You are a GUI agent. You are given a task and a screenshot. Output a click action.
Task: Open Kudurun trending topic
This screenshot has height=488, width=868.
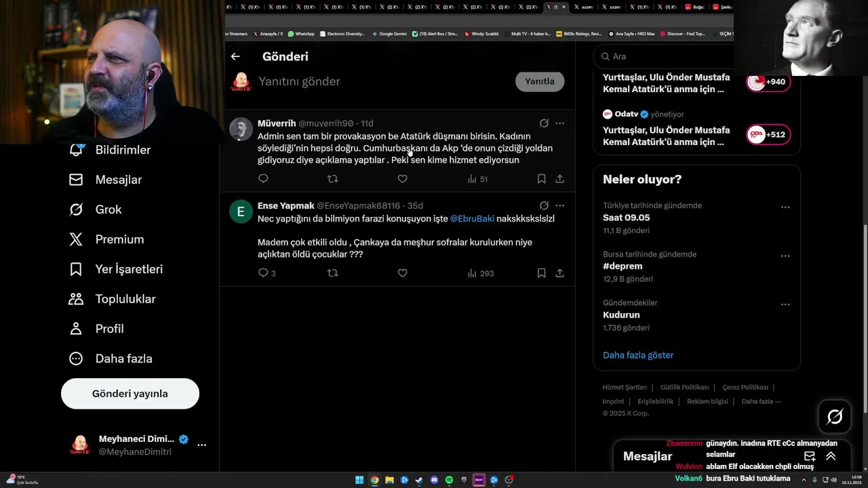(x=621, y=315)
